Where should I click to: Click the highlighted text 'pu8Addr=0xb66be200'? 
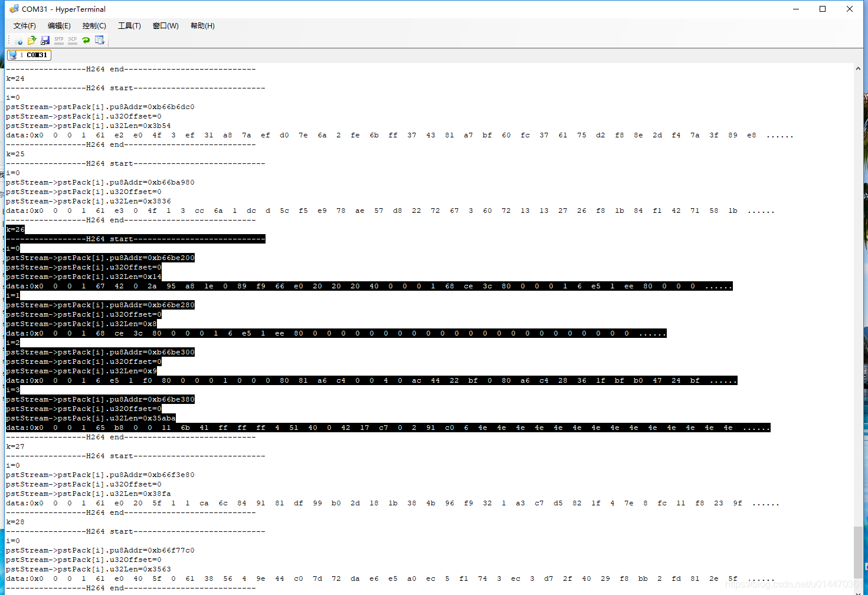pos(152,258)
